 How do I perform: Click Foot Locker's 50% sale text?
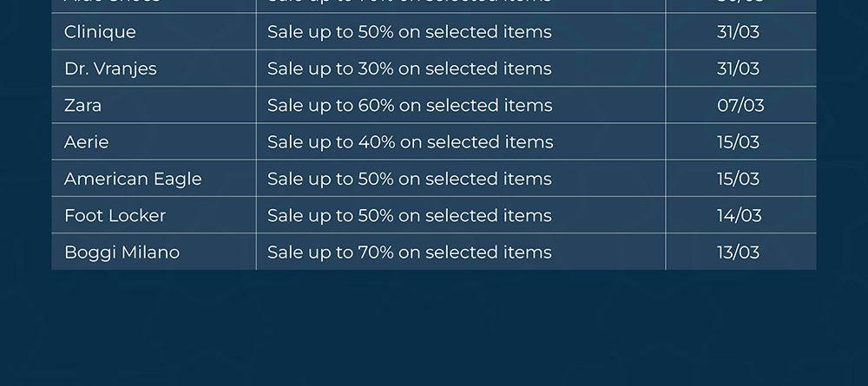pyautogui.click(x=409, y=215)
